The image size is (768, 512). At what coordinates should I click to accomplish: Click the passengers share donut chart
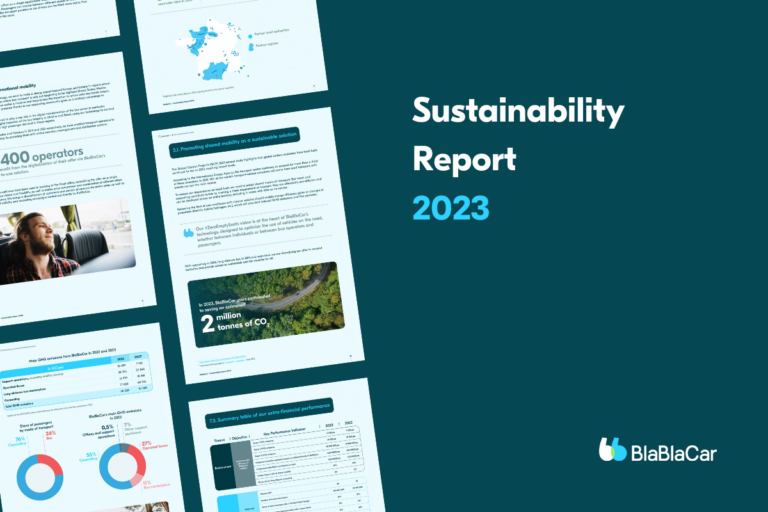tap(40, 477)
